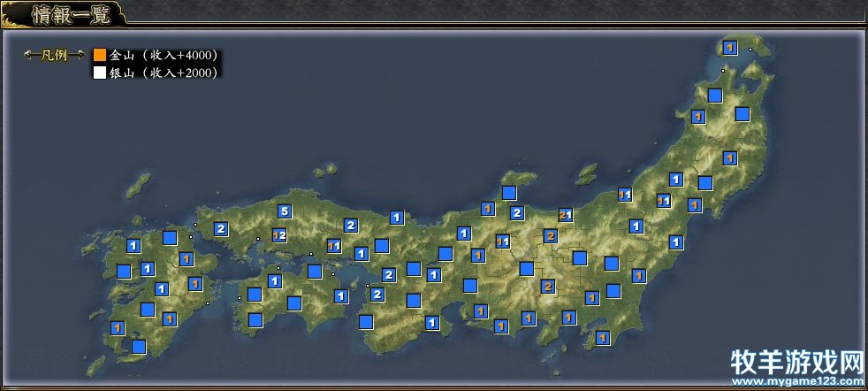Select the 金山 (收入+4000) legend label
This screenshot has width=868, height=391.
(163, 55)
